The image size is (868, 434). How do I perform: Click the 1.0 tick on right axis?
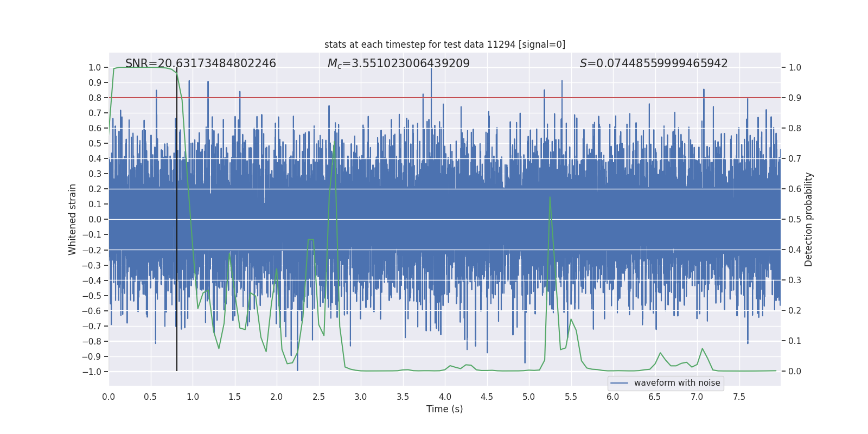pos(795,68)
